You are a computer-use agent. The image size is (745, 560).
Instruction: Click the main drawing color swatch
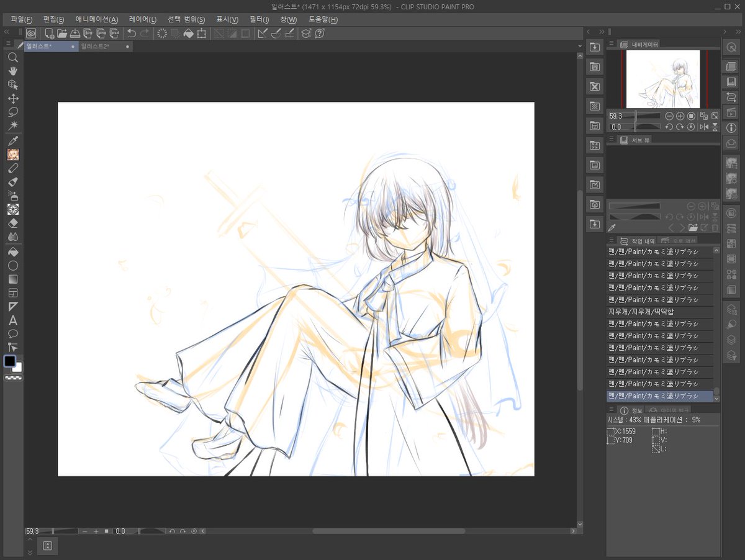point(10,361)
